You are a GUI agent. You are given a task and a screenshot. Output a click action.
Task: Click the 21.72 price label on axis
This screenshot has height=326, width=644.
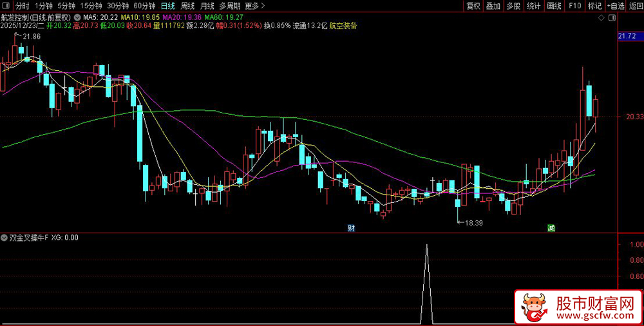pyautogui.click(x=627, y=37)
